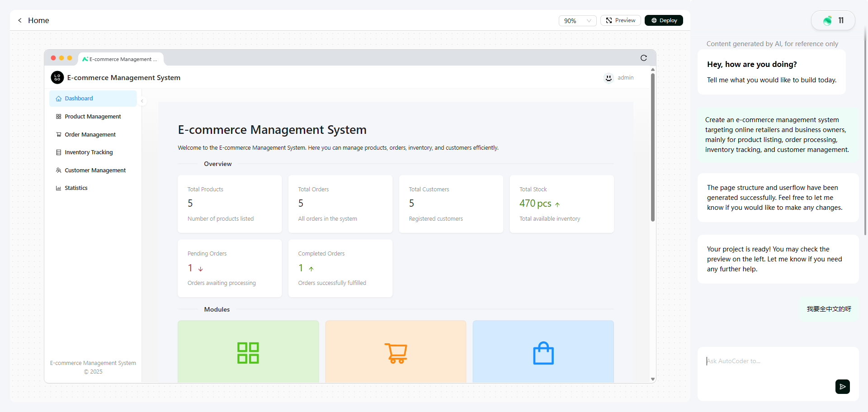Click the Deploy button
This screenshot has width=868, height=412.
tap(664, 20)
